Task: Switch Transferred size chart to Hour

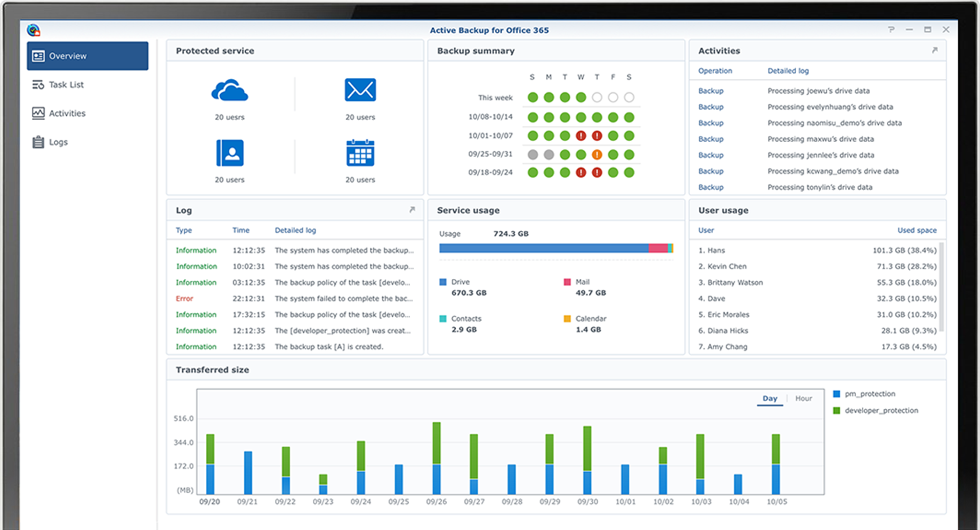Action: pos(803,398)
